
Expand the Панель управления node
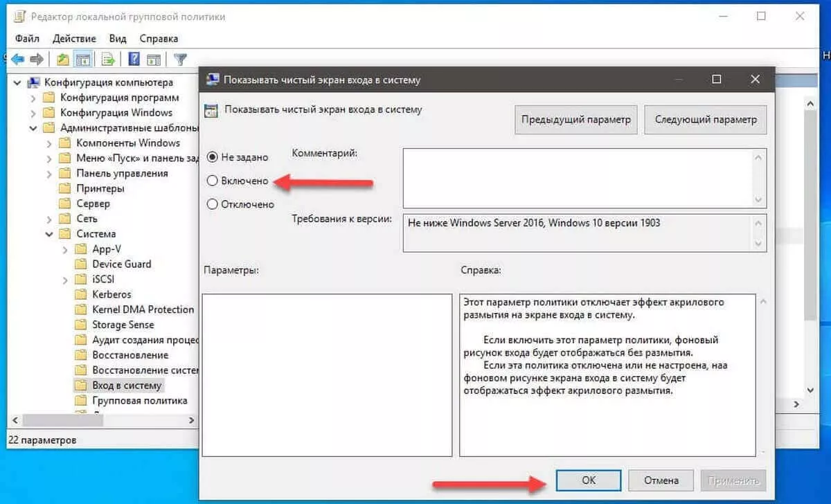click(49, 173)
